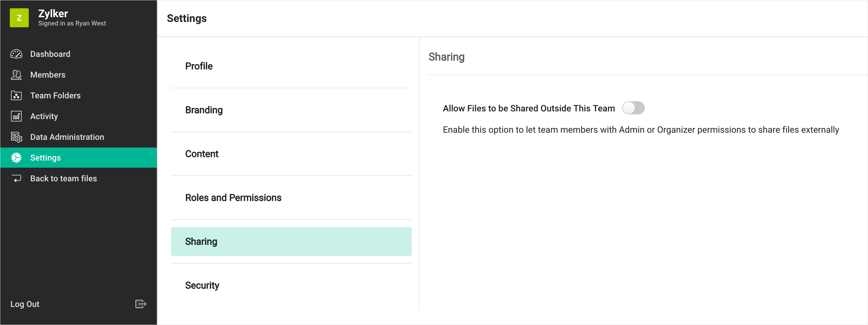Select the Settings label in sidebar
Image resolution: width=868 pixels, height=325 pixels.
(x=45, y=158)
